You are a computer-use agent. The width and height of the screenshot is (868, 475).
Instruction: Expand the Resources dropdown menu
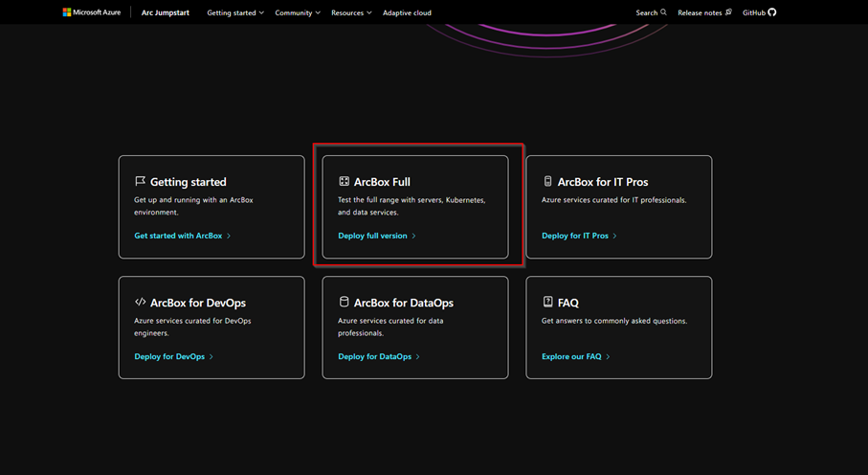pyautogui.click(x=351, y=12)
